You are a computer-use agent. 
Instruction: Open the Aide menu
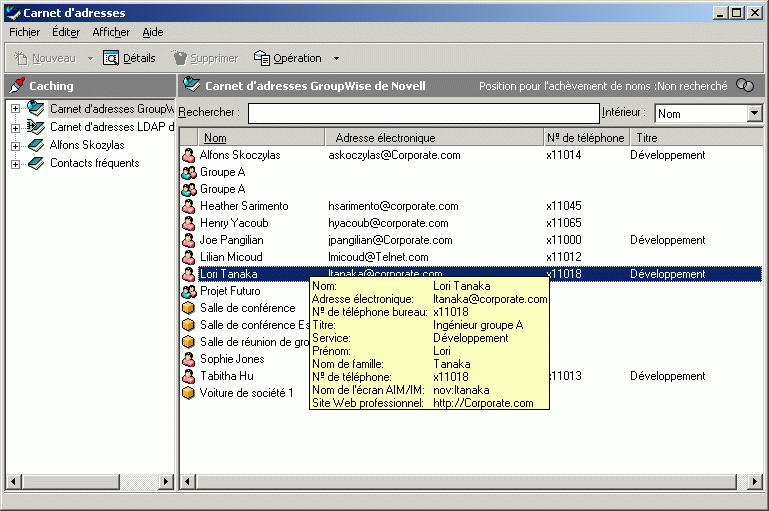tap(153, 32)
